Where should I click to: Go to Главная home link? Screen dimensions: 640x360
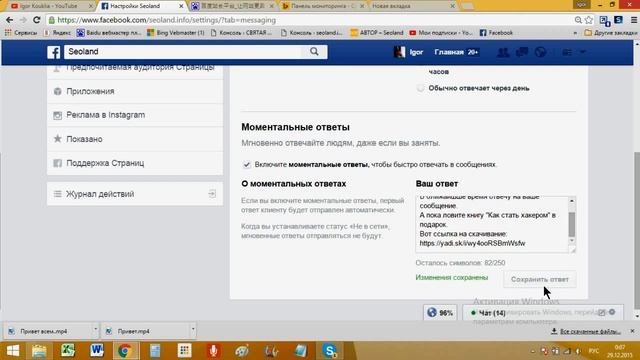449,52
